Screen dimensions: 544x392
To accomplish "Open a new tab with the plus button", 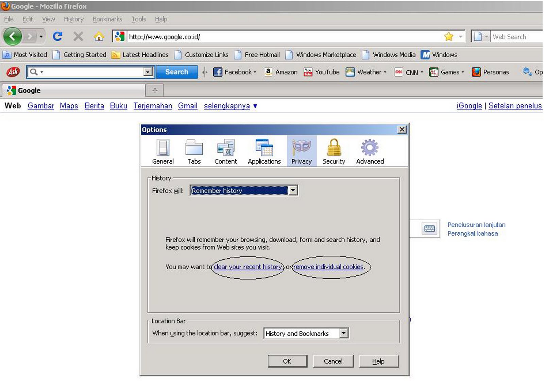I will 155,90.
